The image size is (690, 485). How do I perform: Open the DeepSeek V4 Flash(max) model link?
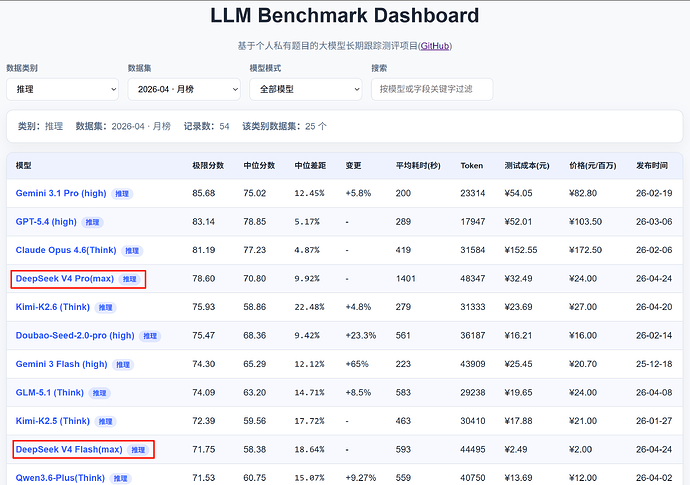(x=69, y=449)
